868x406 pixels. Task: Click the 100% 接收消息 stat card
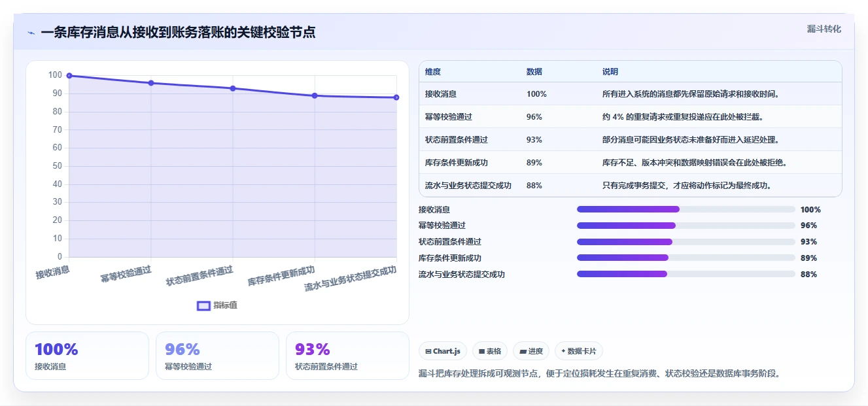point(88,356)
